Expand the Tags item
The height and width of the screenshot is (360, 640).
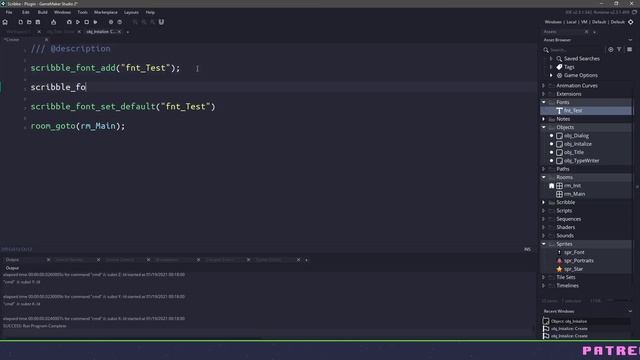pyautogui.click(x=551, y=67)
